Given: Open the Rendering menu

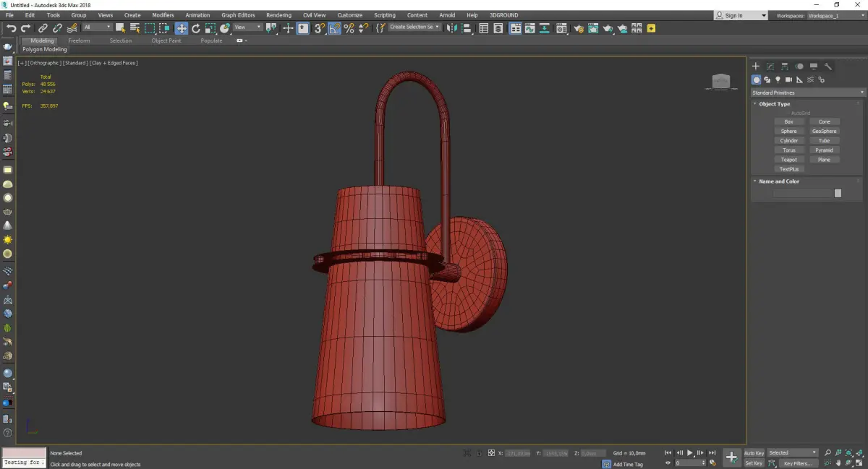Looking at the screenshot, I should coord(278,15).
